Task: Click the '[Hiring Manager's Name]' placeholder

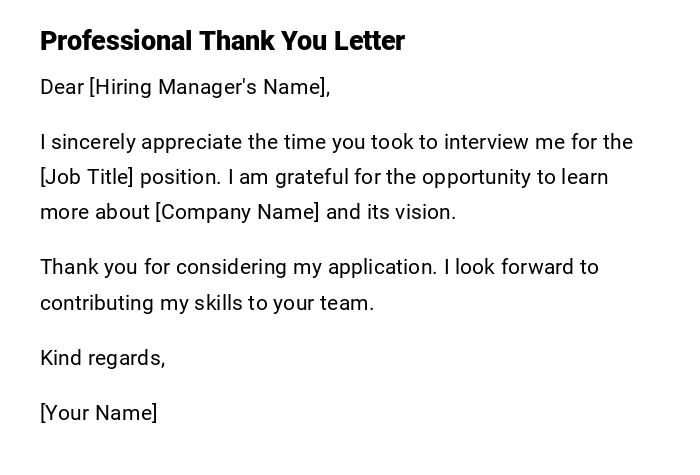Action: 208,87
